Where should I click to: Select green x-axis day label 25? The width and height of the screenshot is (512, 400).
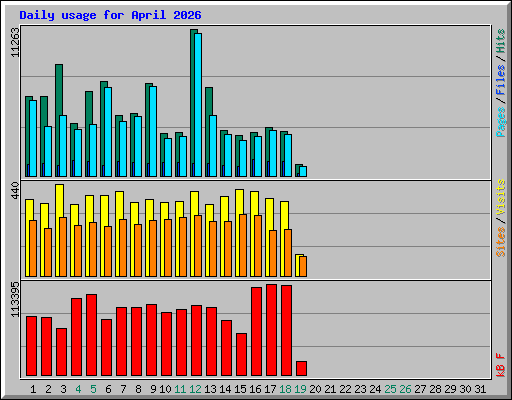(390, 389)
